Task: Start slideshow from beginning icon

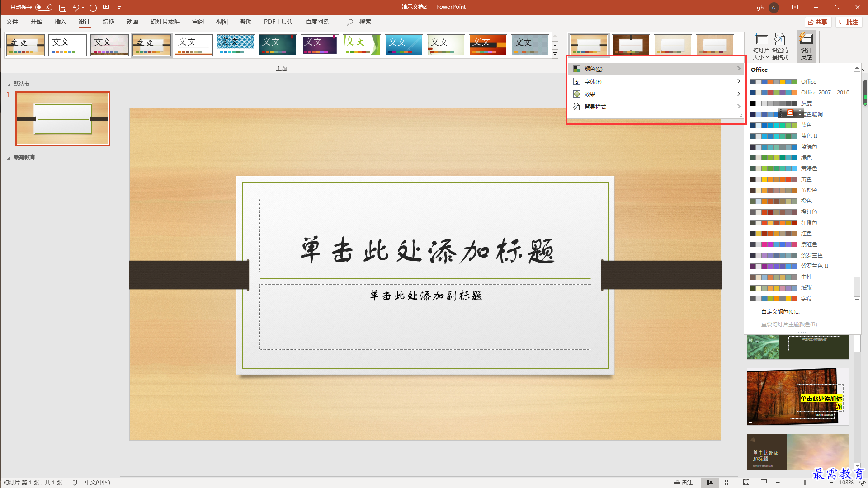Action: click(106, 8)
